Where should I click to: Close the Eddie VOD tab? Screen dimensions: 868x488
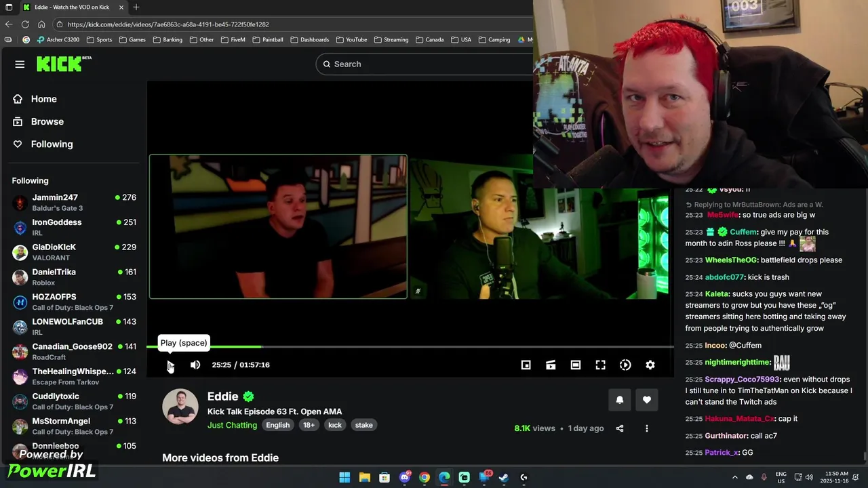[121, 7]
